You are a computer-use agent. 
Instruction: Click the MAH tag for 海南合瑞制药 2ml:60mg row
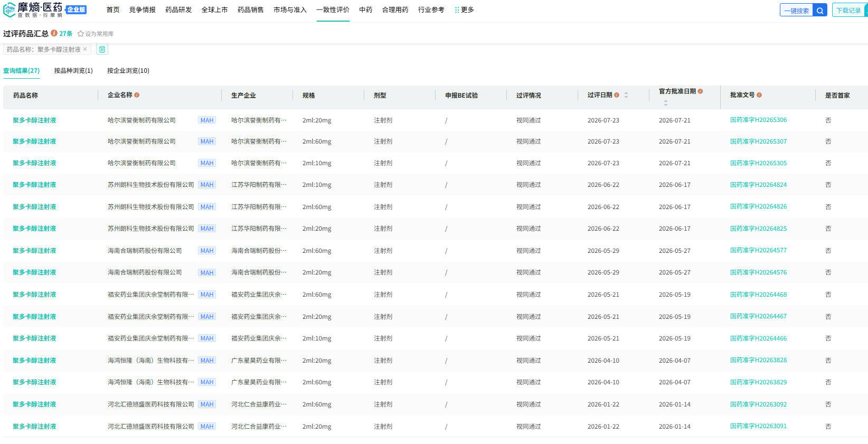point(207,251)
